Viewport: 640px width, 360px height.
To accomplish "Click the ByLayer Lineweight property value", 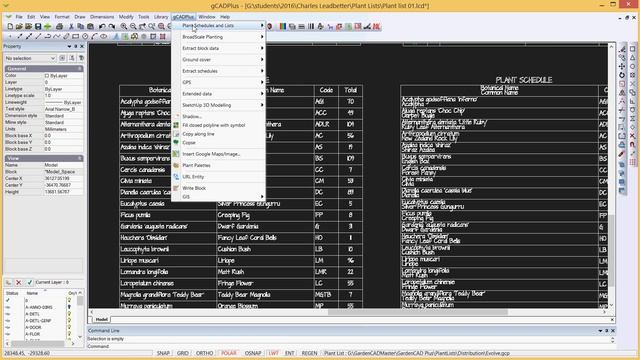I will 63,102.
